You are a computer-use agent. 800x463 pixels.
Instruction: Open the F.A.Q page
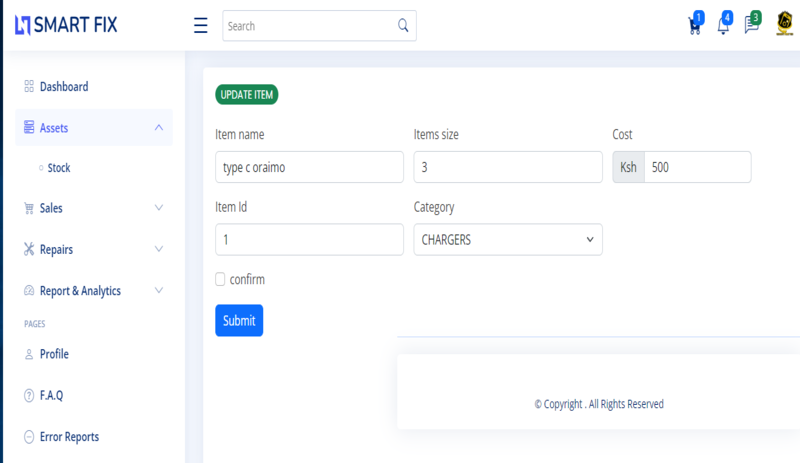pos(51,395)
